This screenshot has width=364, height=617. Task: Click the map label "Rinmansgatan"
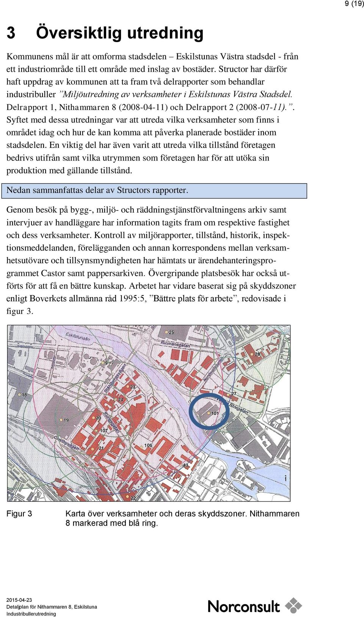point(176,344)
